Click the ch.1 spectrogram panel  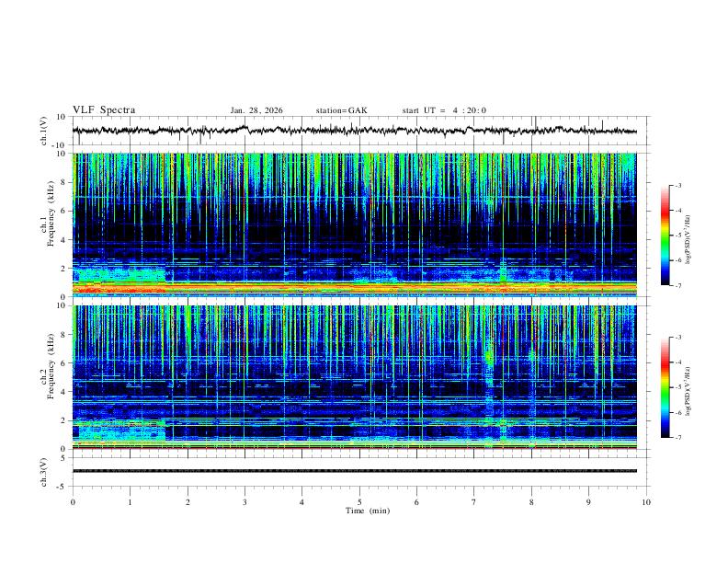[x=355, y=224]
